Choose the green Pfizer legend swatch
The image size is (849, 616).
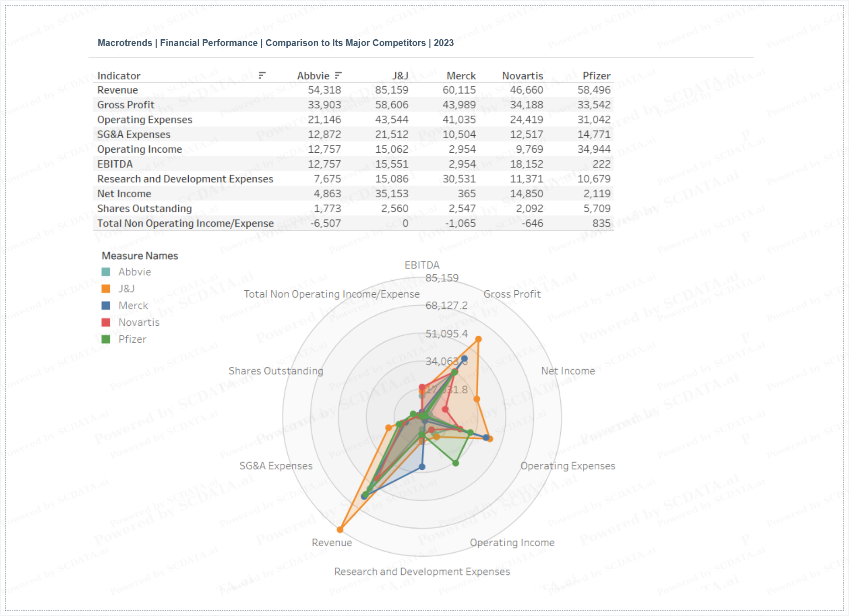pyautogui.click(x=106, y=339)
